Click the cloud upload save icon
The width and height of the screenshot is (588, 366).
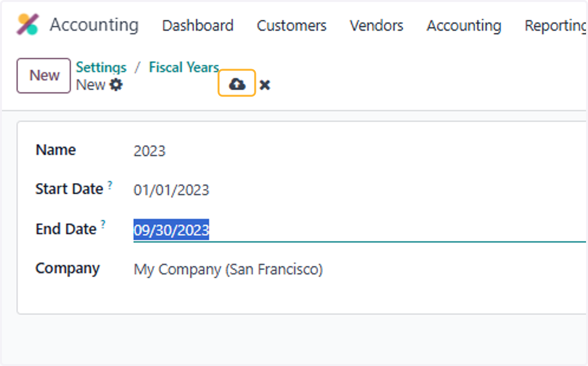(x=237, y=85)
